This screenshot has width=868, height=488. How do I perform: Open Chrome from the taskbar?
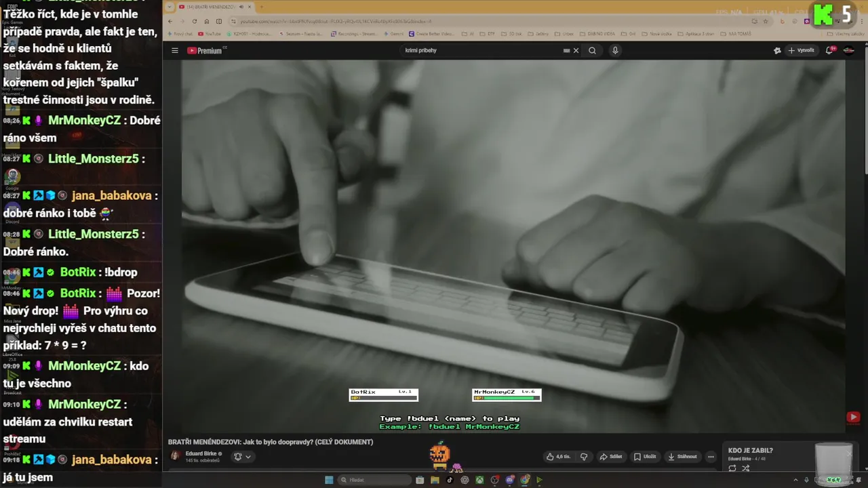[x=525, y=480]
